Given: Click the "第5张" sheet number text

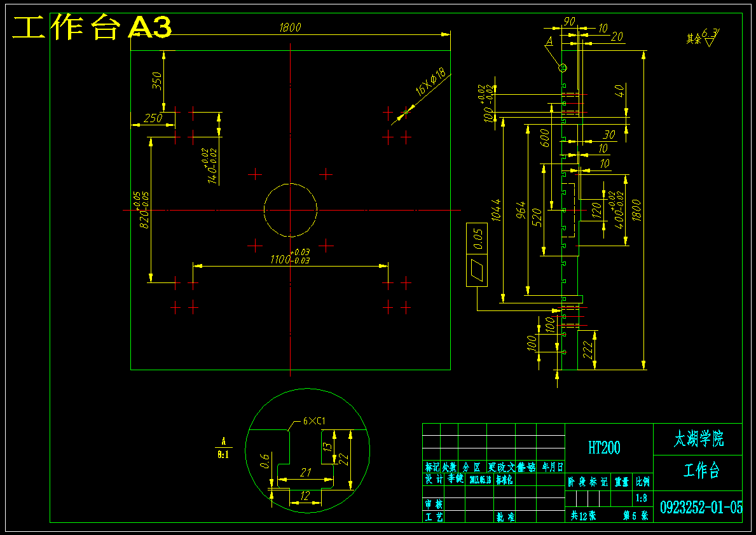Looking at the screenshot, I should click(x=635, y=516).
